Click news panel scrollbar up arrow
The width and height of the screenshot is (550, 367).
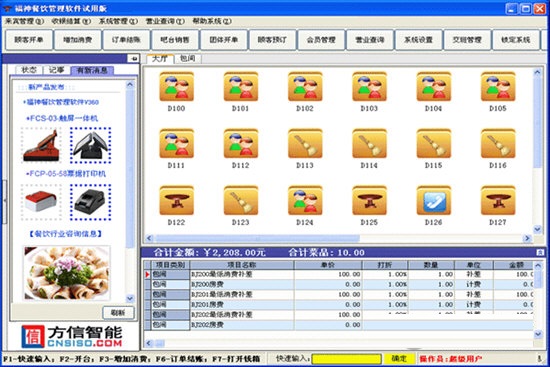(130, 85)
